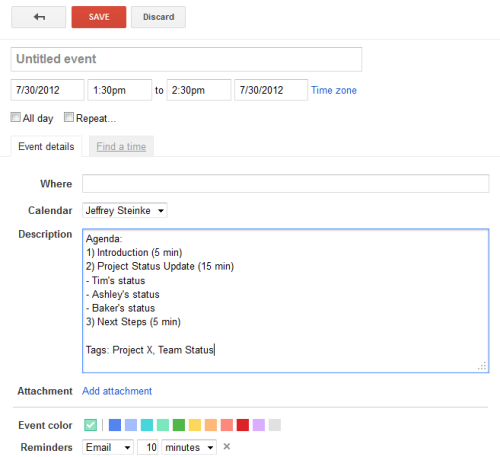Screen dimensions: 500x457
Task: Open the Time zone link
Action: 334,90
